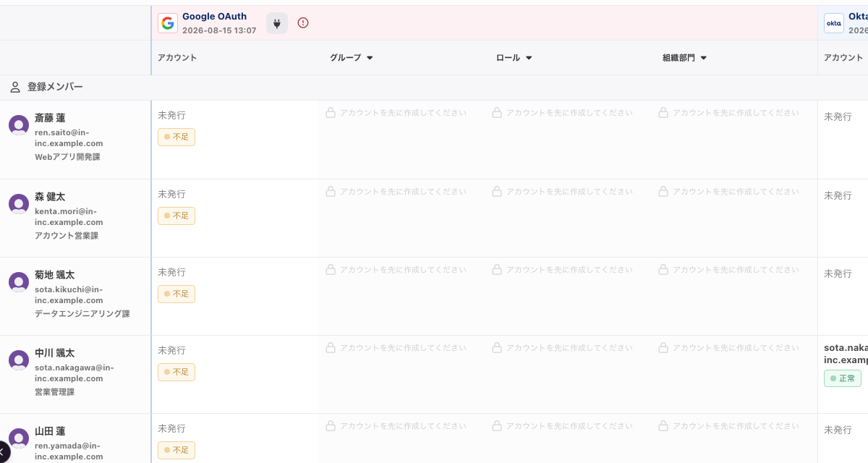Click the plug connection icon beside Google OAuth
Viewport: 868px width, 463px height.
click(277, 23)
